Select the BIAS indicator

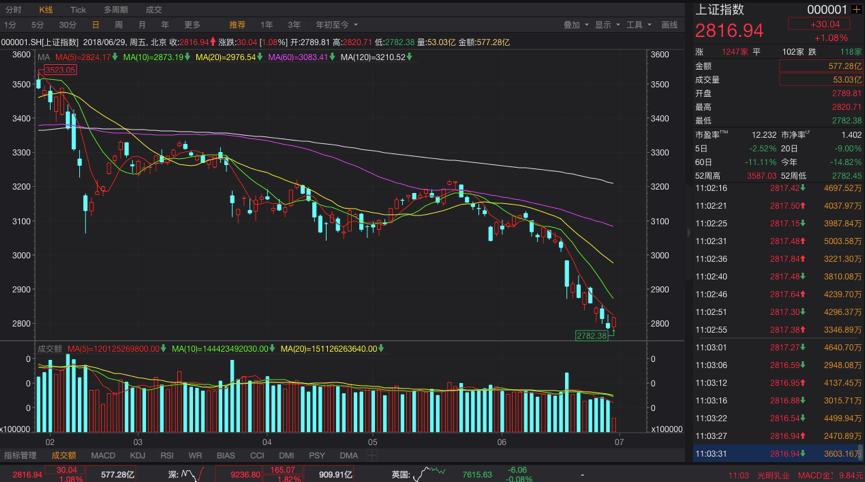click(226, 456)
